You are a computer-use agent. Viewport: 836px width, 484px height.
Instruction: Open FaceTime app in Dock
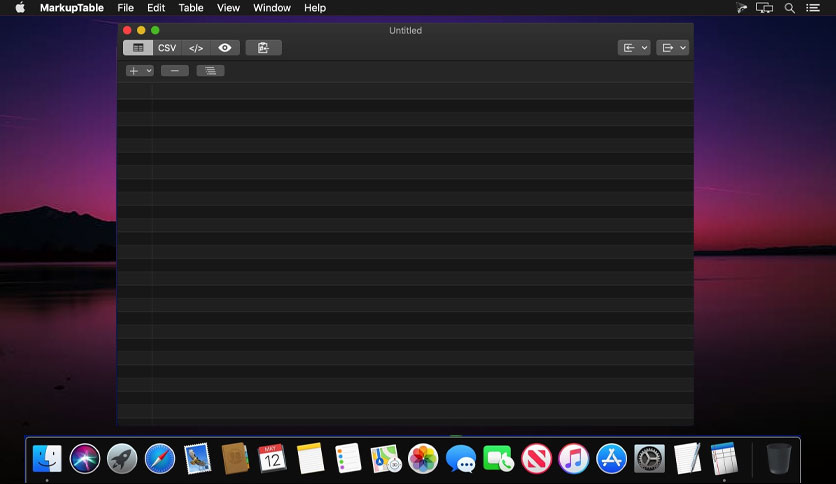pyautogui.click(x=498, y=458)
